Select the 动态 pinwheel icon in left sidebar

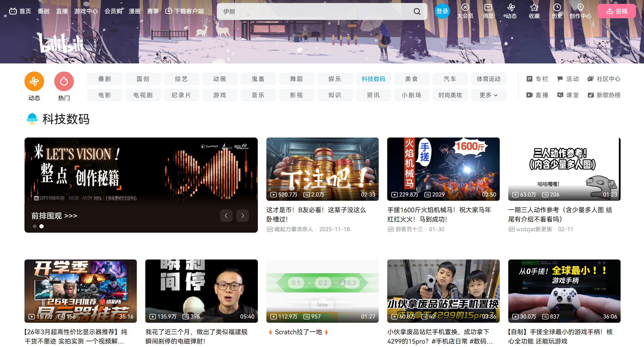click(34, 81)
